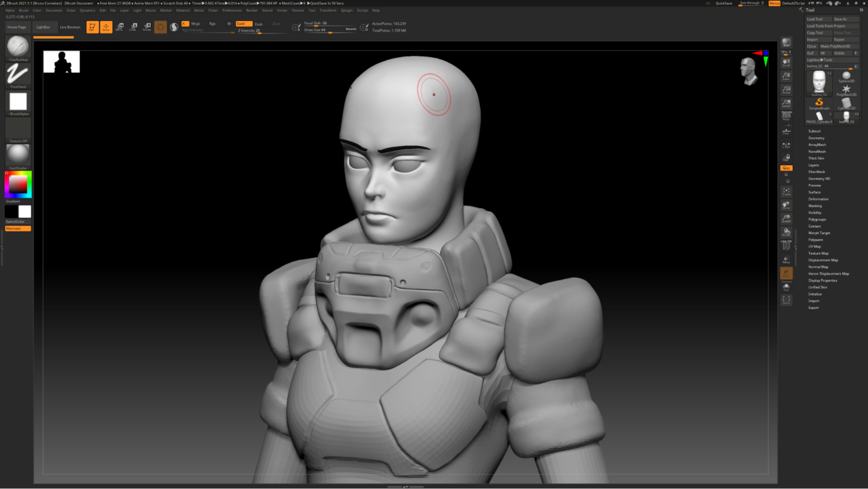This screenshot has width=868, height=489.
Task: Toggle L.Sym local symmetry
Action: pyautogui.click(x=786, y=145)
